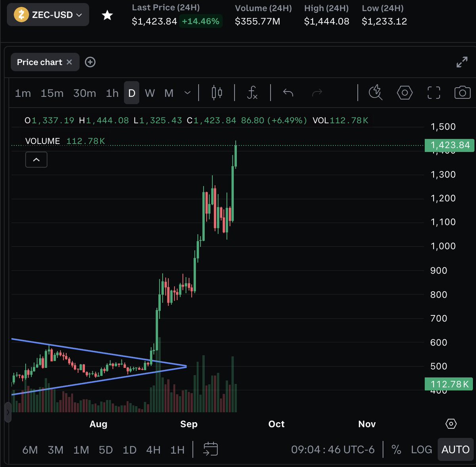
Task: Toggle the favorite star for ZEC-USD
Action: point(107,15)
